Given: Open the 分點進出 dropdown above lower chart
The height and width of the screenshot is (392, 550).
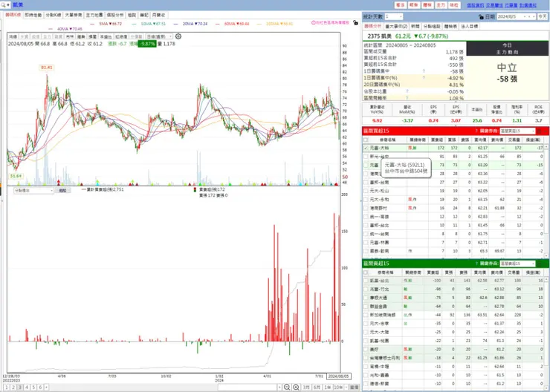Looking at the screenshot, I should pyautogui.click(x=33, y=191).
